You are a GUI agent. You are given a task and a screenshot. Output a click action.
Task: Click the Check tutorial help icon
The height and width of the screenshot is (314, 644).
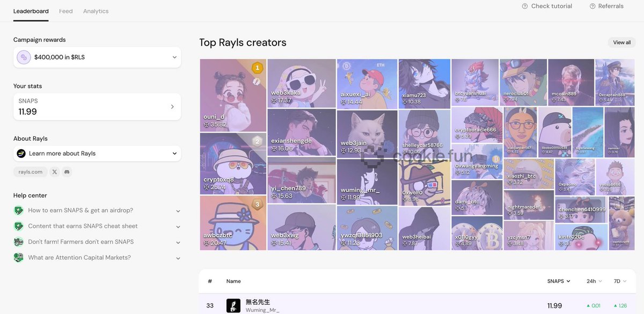click(x=524, y=6)
